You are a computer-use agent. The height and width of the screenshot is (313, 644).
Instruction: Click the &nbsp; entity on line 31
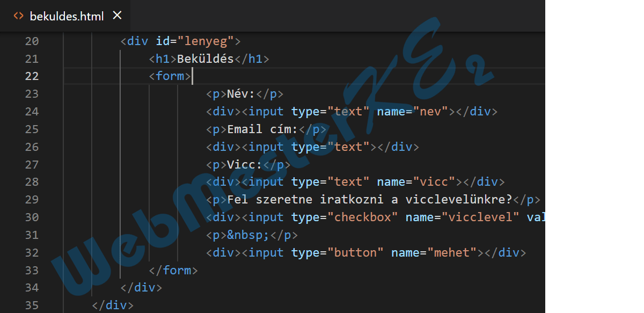(248, 235)
